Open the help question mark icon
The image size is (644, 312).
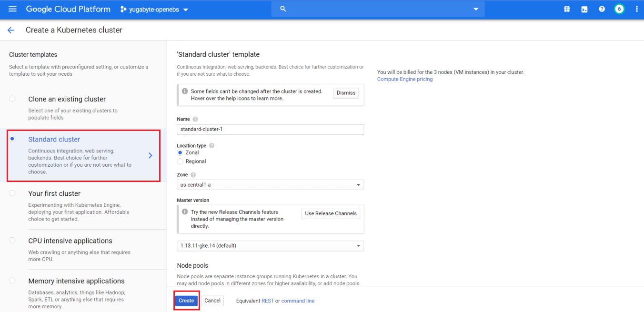[602, 9]
